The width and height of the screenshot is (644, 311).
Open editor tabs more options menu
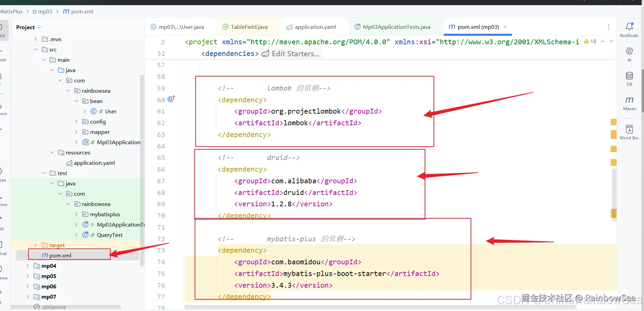tap(608, 27)
